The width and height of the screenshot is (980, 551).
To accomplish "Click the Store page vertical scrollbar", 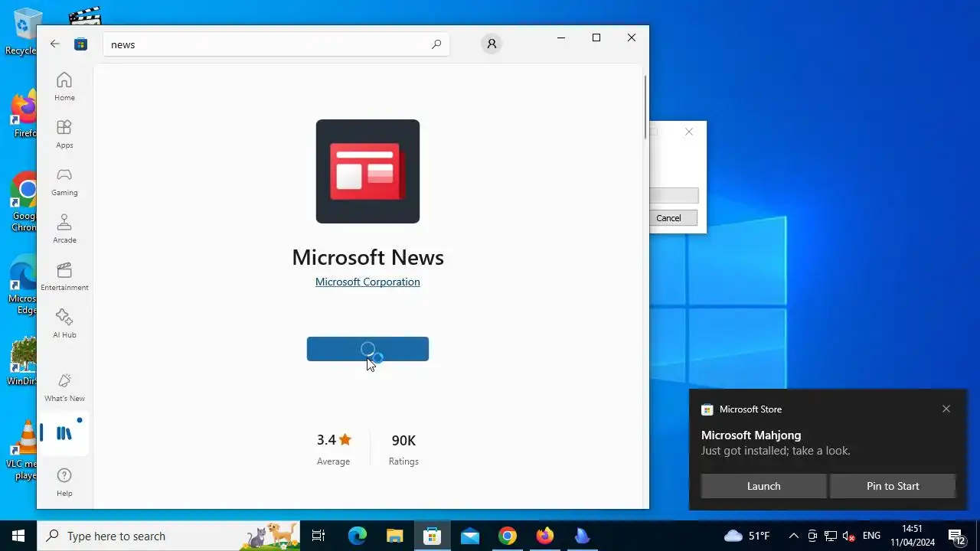I will click(645, 107).
